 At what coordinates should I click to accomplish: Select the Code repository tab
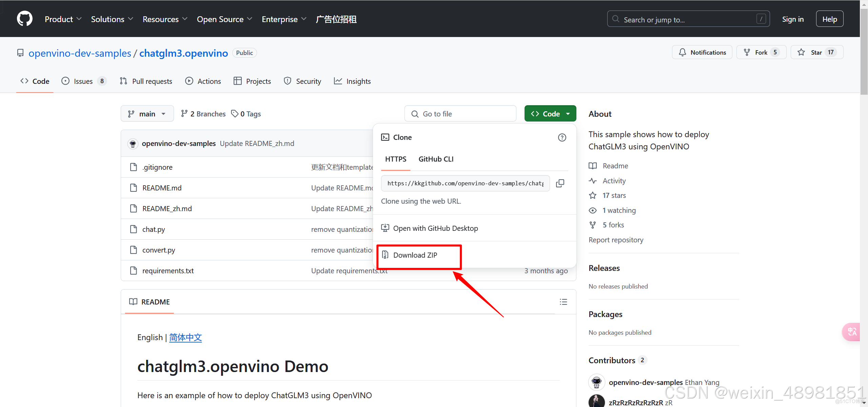(x=35, y=81)
